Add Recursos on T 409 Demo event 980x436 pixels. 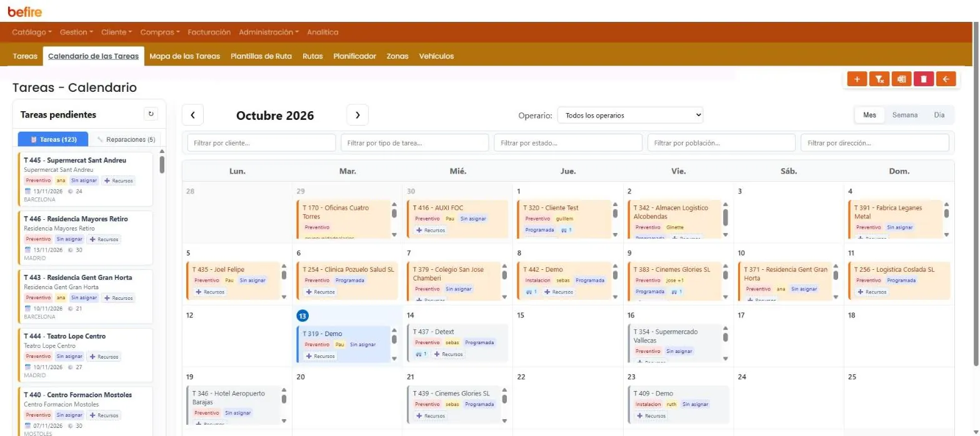(x=651, y=416)
